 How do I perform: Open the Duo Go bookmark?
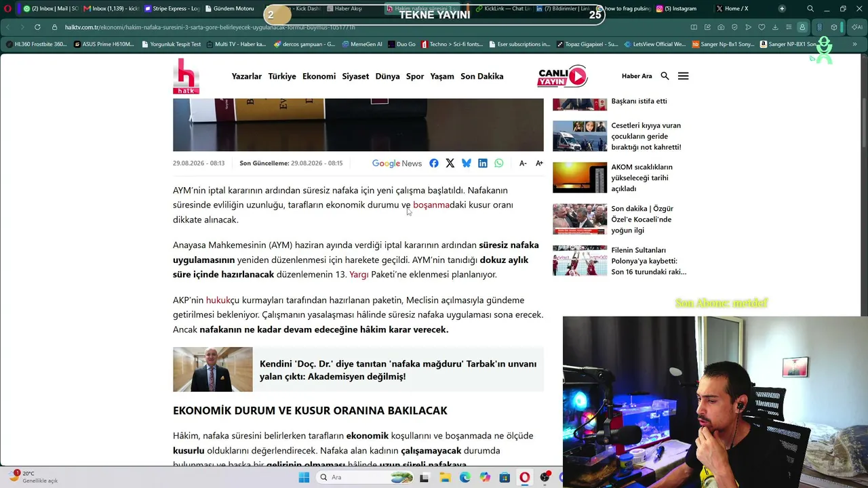coord(401,44)
